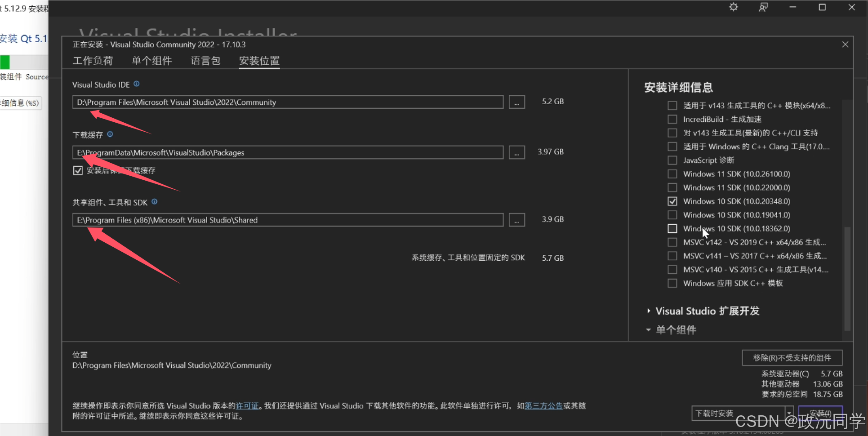Screen dimensions: 868x436
Task: Check MSVC v141 - VS 2017 build tools
Action: pos(672,256)
